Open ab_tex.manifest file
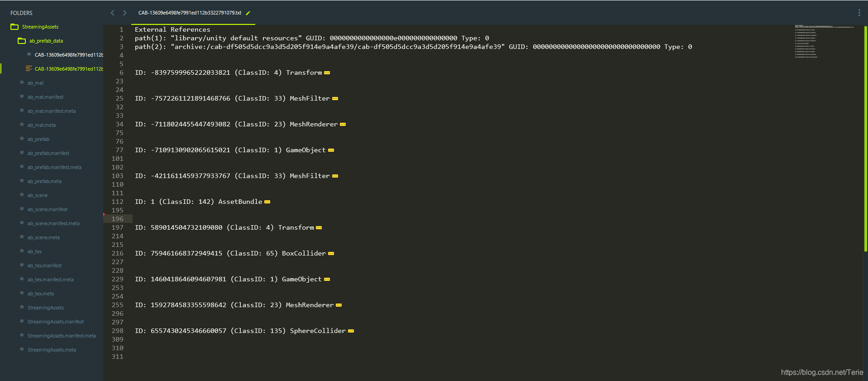 [x=44, y=265]
